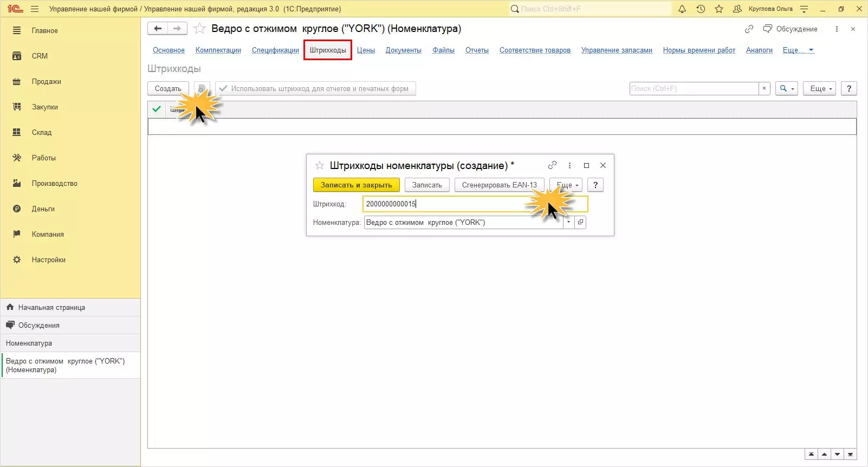Screen dimensions: 868x467
Task: Open the history clock icon in title bar
Action: 701,9
